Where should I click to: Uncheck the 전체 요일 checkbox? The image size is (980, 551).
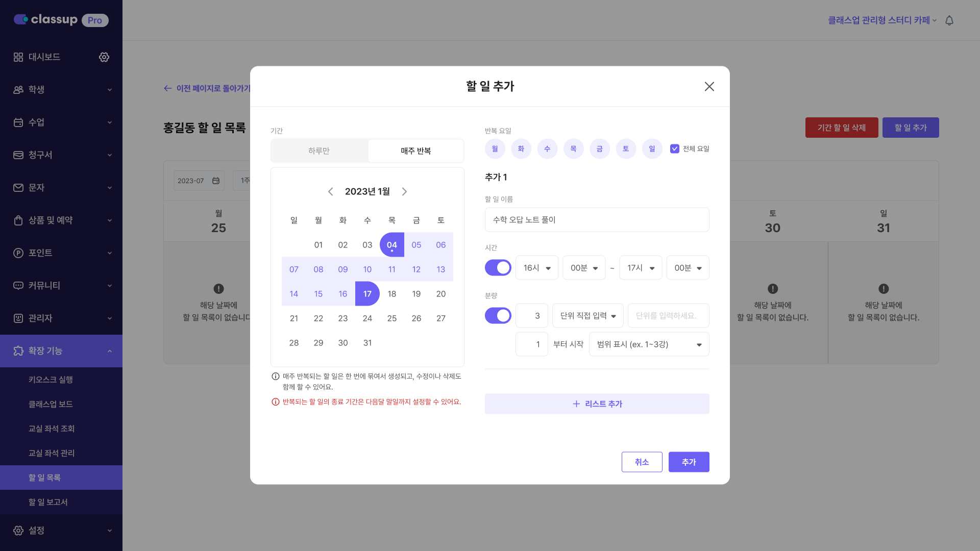point(675,148)
